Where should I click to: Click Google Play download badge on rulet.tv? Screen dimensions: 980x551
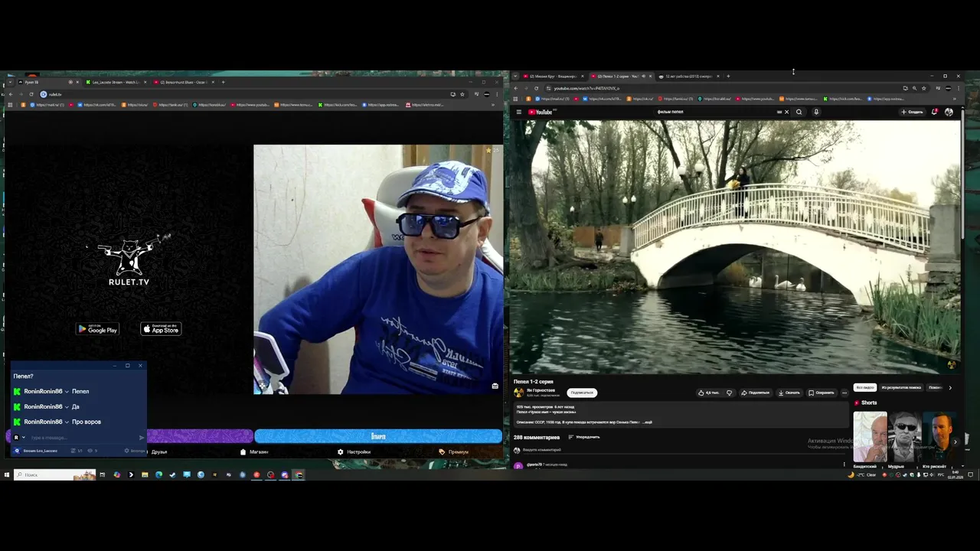pyautogui.click(x=97, y=329)
